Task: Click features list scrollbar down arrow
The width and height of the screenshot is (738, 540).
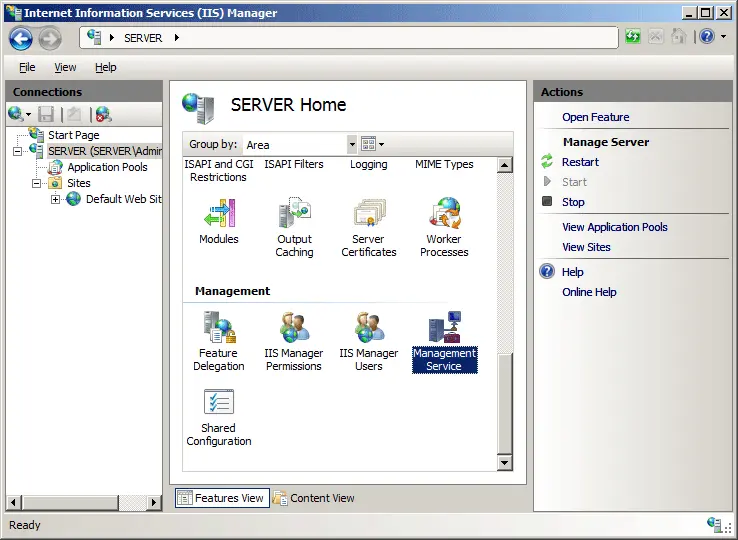Action: click(x=504, y=463)
